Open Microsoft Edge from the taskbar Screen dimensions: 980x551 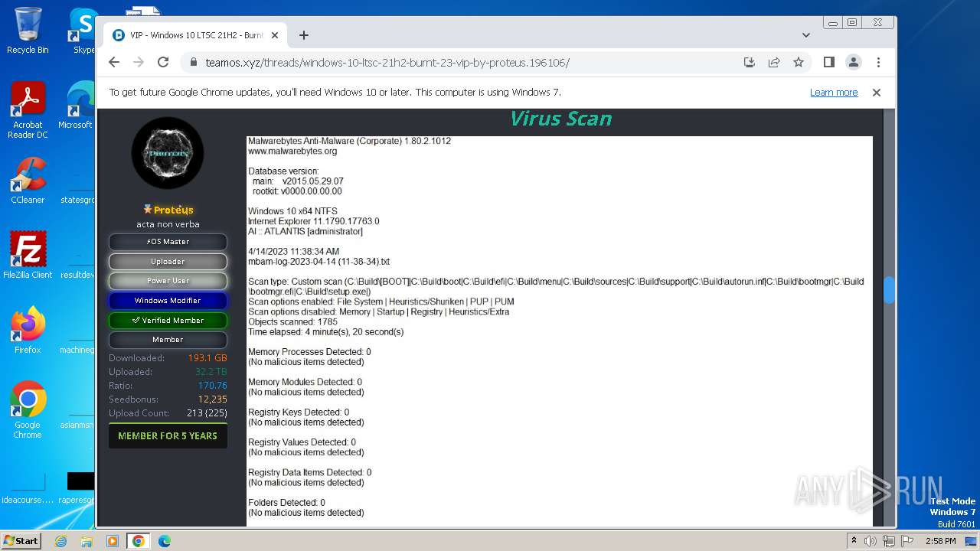(165, 541)
